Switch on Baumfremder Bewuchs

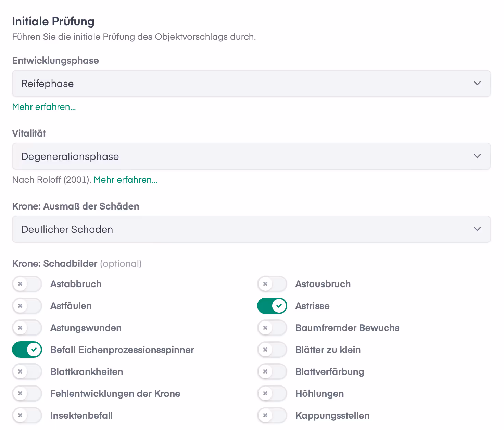[272, 328]
